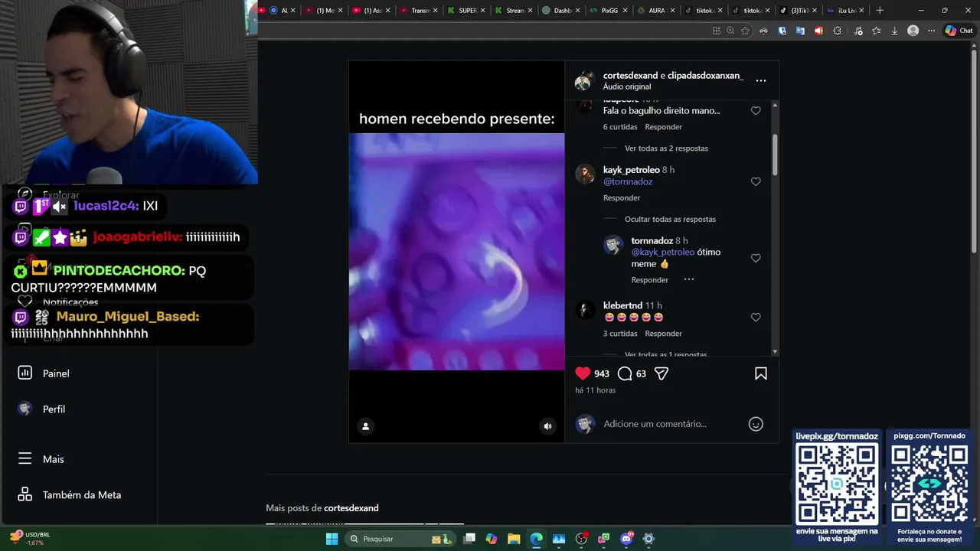The width and height of the screenshot is (980, 551).
Task: Open a new browser tab
Action: coord(880,11)
